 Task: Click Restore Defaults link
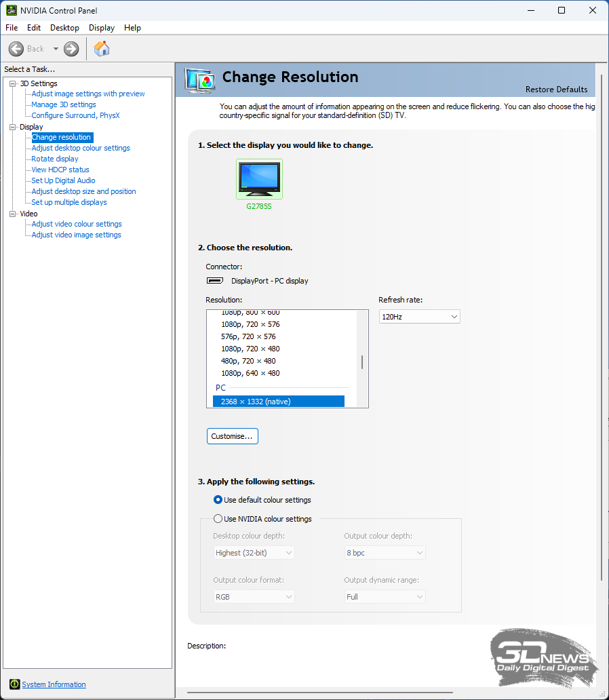[x=556, y=90]
